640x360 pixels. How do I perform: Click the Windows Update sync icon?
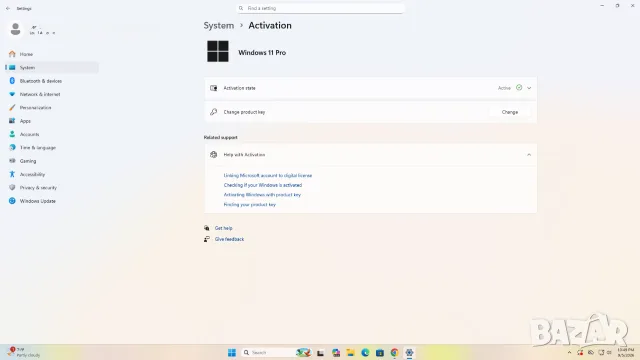tap(12, 201)
